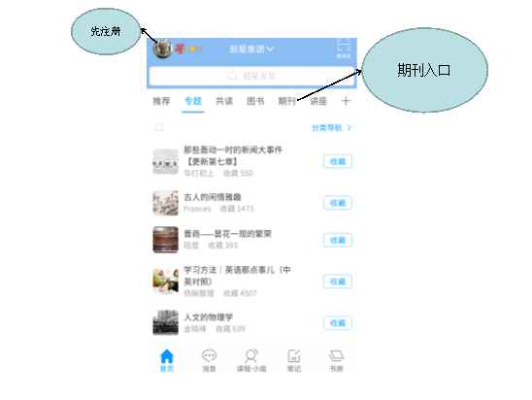Open 分类导航 category navigation chevron
Screen dimensions: 532x400
click(331, 128)
